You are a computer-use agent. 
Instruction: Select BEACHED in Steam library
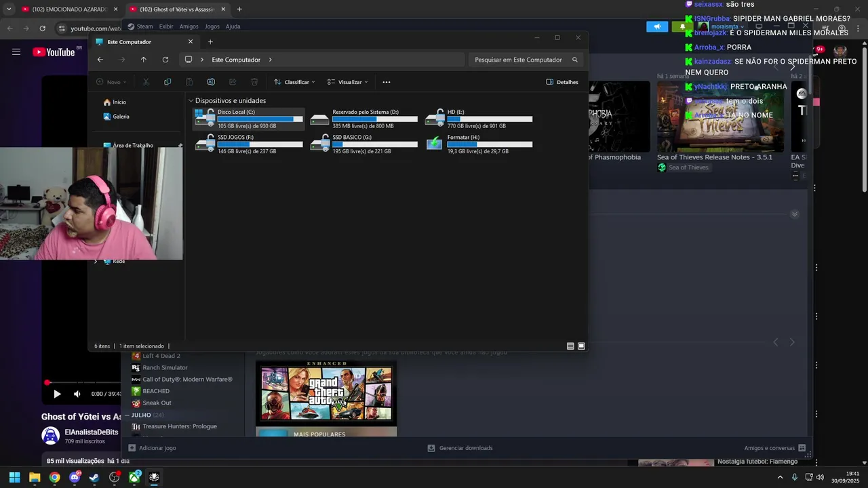click(156, 391)
